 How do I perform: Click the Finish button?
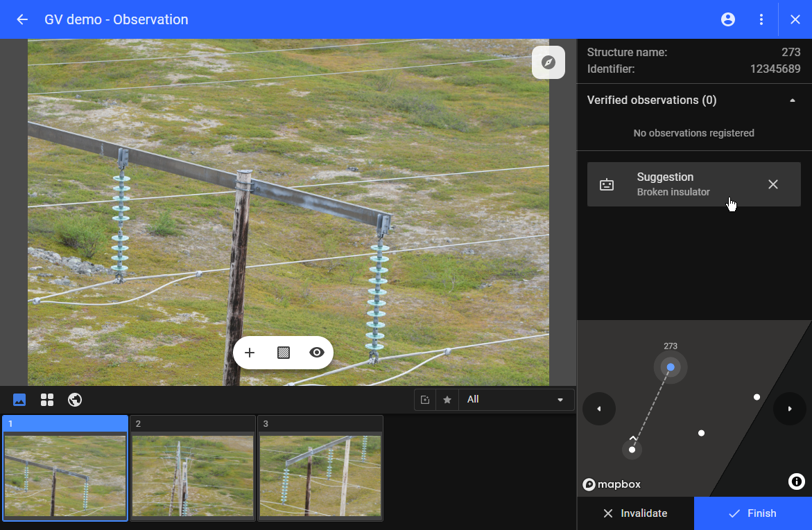752,513
